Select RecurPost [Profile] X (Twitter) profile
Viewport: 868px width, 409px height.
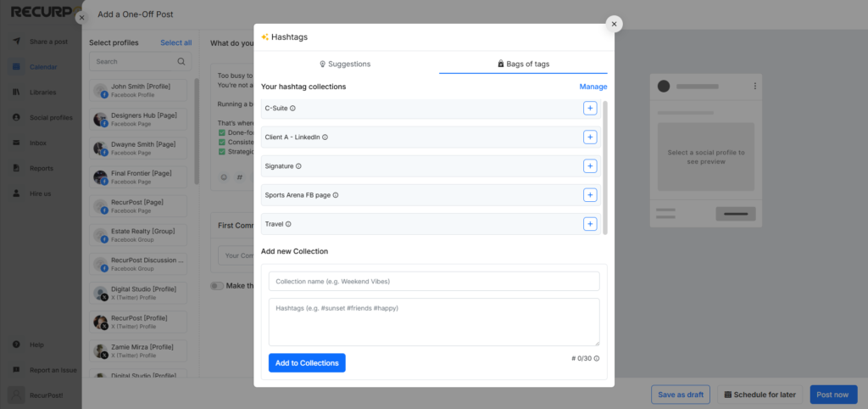138,322
